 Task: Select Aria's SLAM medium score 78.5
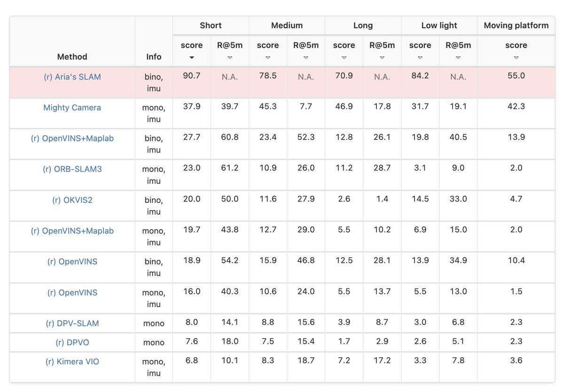[268, 76]
